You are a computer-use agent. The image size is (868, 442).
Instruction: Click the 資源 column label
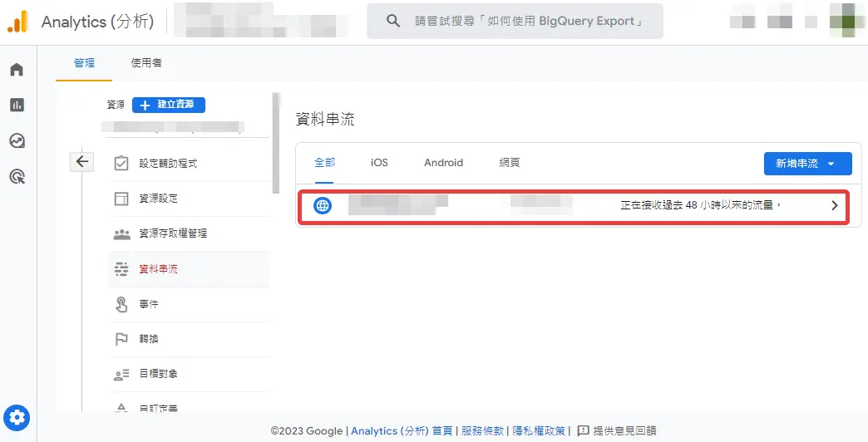(116, 105)
